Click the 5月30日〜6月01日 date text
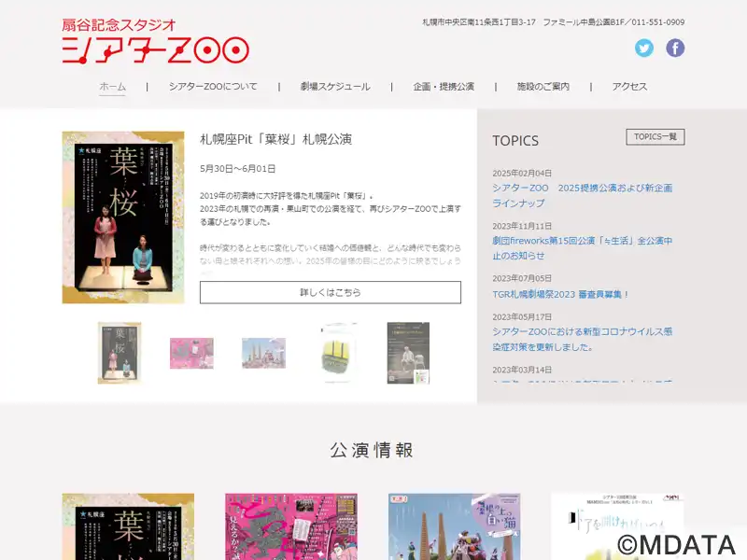 238,169
